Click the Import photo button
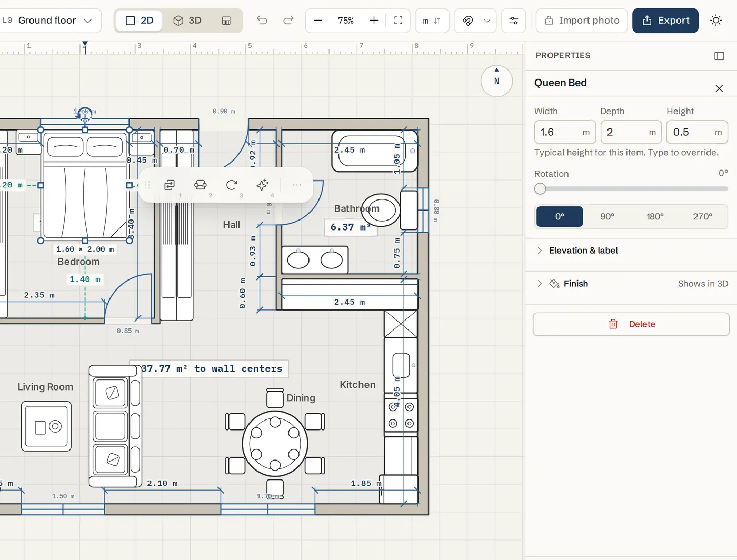Screen dimensions: 737x560 click(582, 21)
